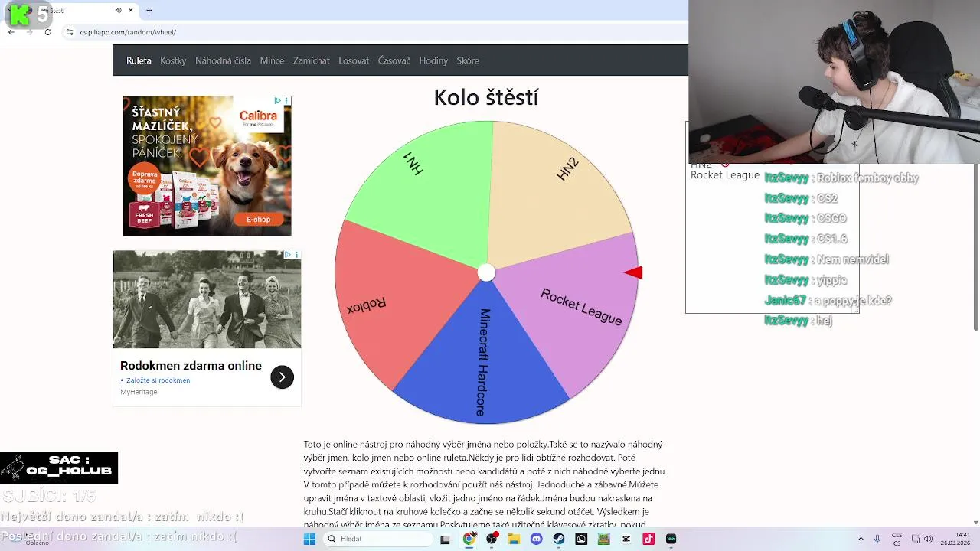Follow the Založte si rodokmen link

point(158,380)
